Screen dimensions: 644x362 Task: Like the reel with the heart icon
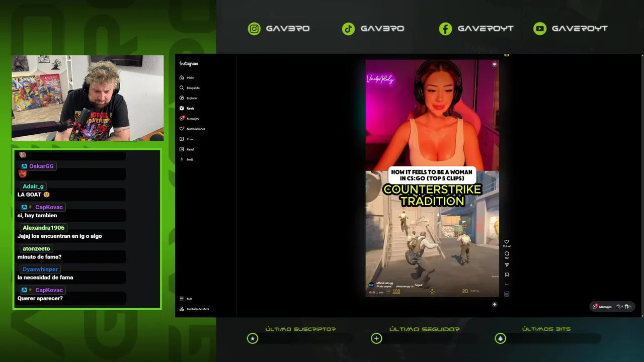[507, 242]
